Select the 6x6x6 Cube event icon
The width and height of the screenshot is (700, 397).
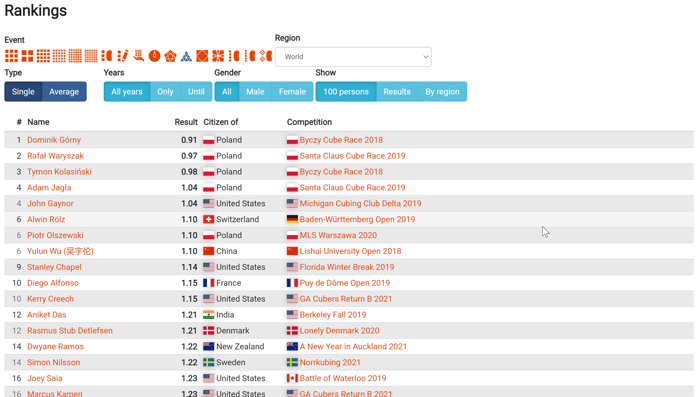[75, 56]
